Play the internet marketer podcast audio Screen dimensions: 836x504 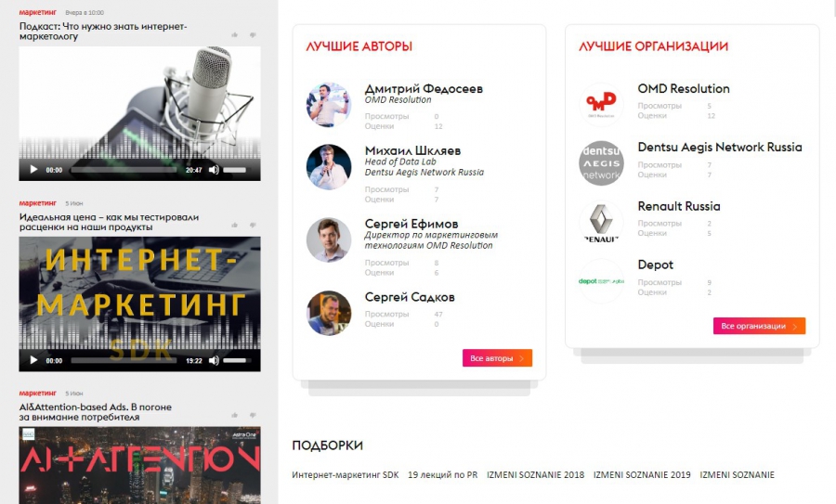point(33,170)
